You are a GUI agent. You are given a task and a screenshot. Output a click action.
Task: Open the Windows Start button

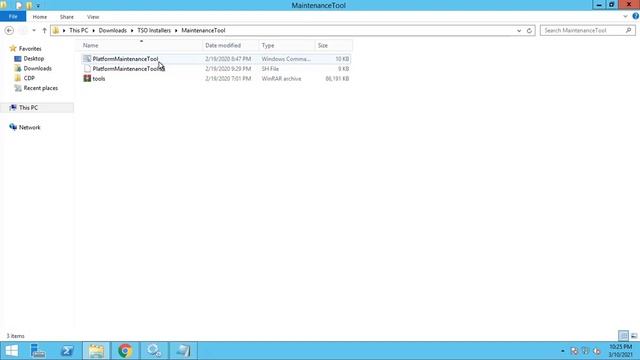point(12,351)
